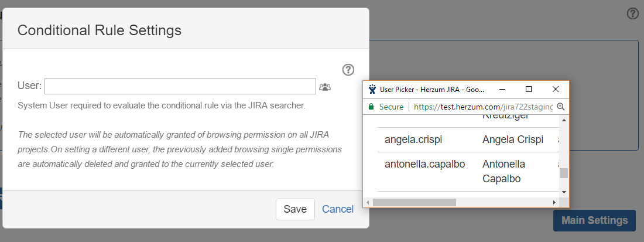Open Main Settings
This screenshot has height=242, width=644.
point(594,220)
